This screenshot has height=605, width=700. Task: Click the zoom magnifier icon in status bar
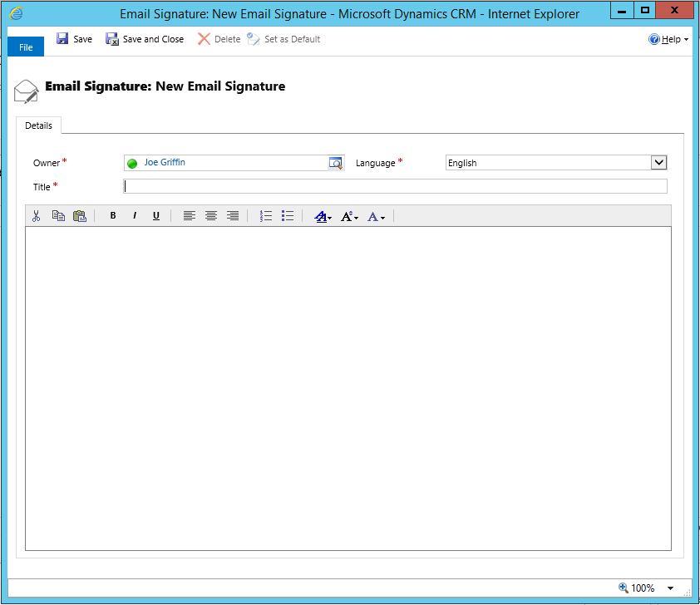click(624, 588)
